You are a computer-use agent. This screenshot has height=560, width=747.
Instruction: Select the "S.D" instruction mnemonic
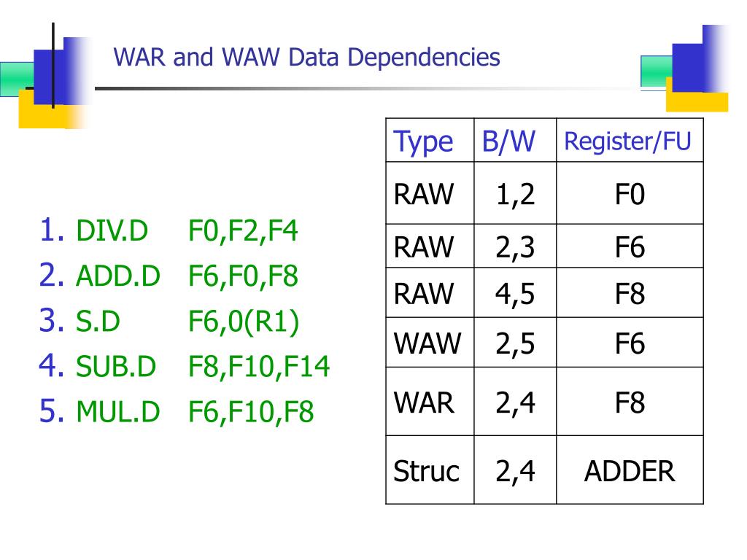(x=98, y=321)
